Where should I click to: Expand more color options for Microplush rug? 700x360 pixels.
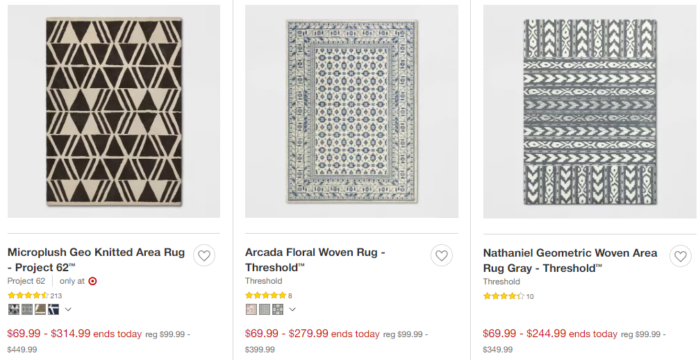[x=68, y=309]
